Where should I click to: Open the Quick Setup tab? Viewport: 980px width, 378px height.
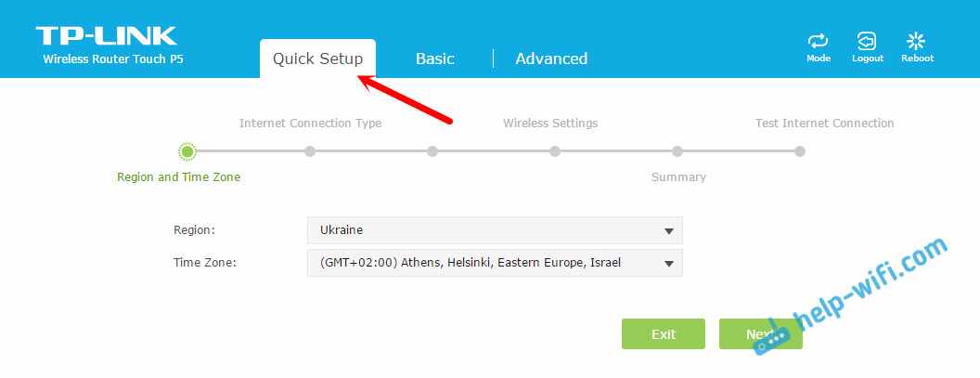(317, 59)
